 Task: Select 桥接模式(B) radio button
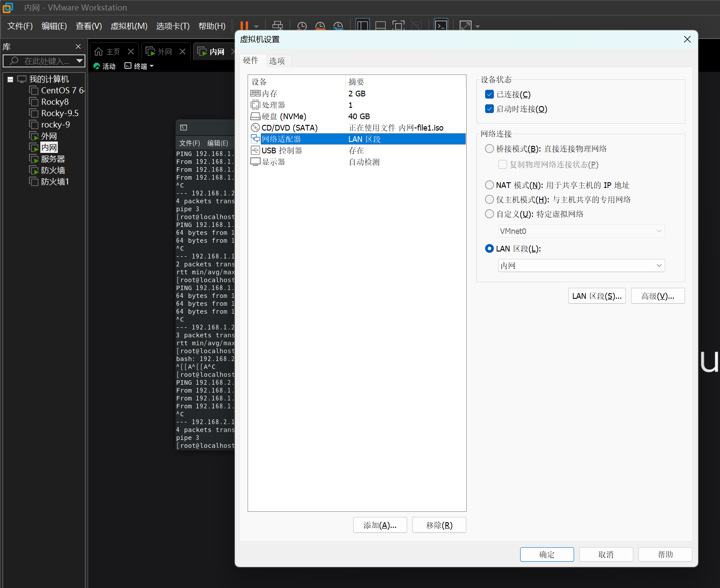tap(489, 149)
